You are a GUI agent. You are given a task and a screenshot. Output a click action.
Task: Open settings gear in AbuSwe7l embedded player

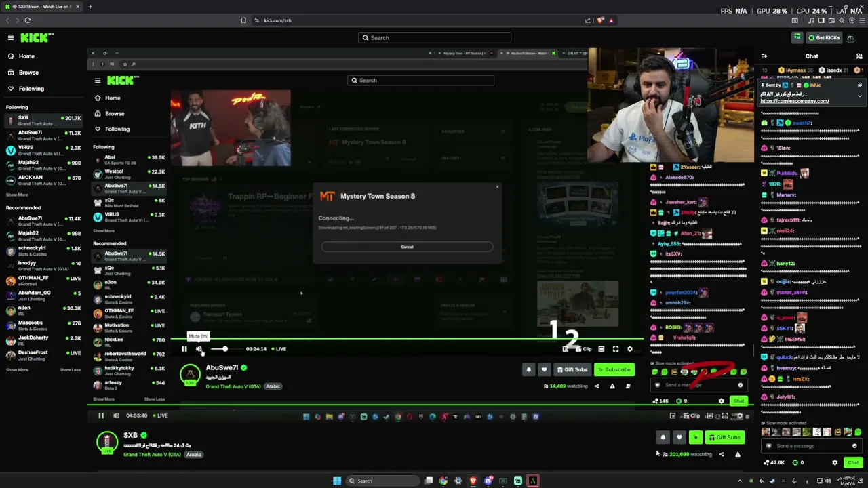point(630,349)
